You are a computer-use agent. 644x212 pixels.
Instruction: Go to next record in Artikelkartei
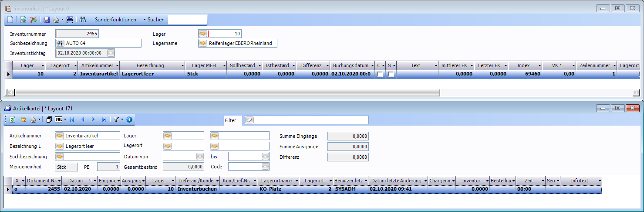pyautogui.click(x=93, y=120)
